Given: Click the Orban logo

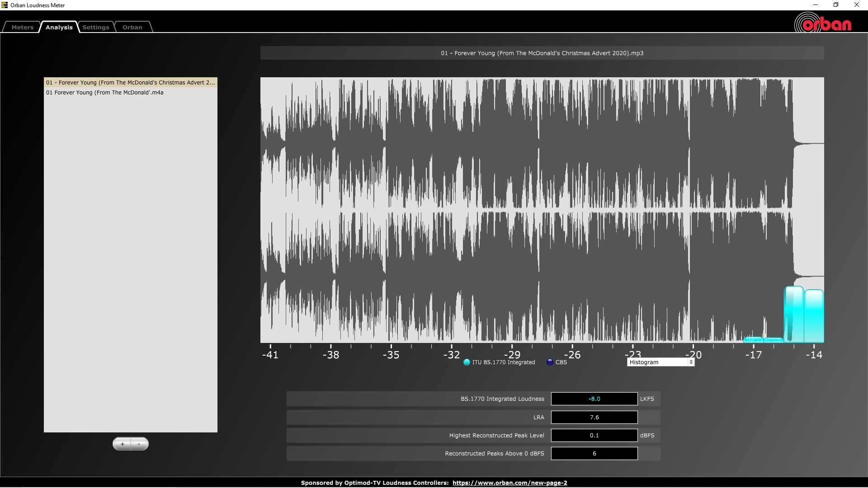Looking at the screenshot, I should (x=823, y=23).
